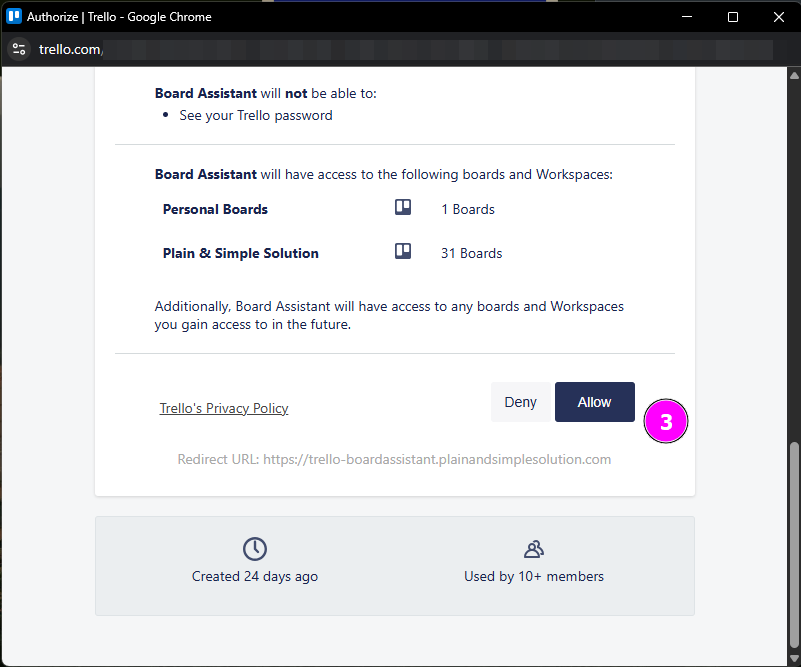Click the Deny button
This screenshot has height=667, width=801.
coord(521,402)
